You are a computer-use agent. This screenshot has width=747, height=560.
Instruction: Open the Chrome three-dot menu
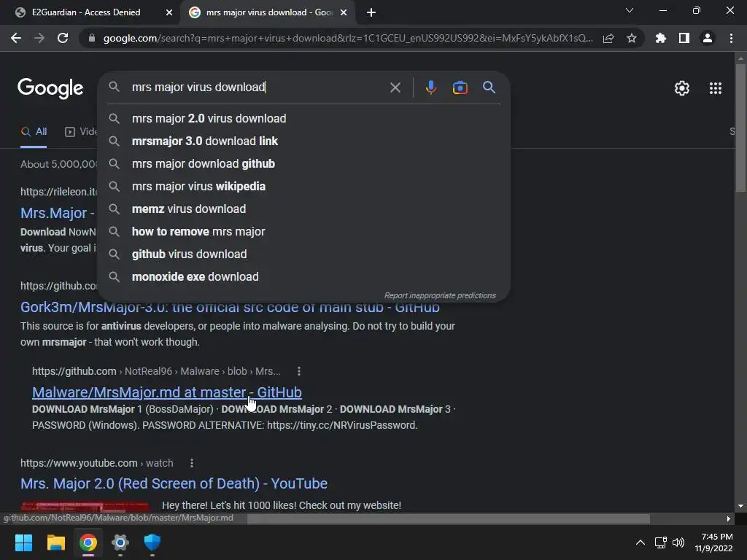pos(731,38)
